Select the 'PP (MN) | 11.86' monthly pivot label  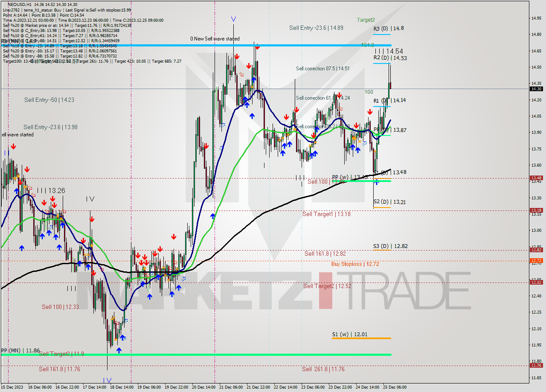(20, 351)
